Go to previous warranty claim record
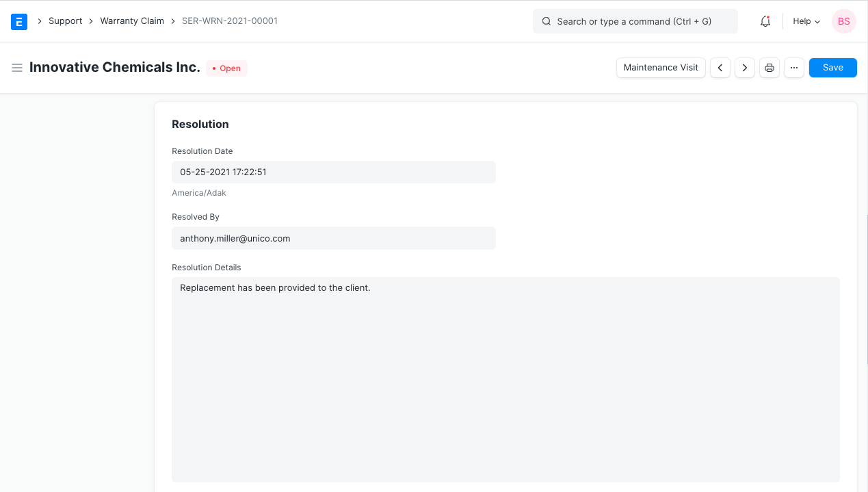This screenshot has height=492, width=868. click(720, 68)
